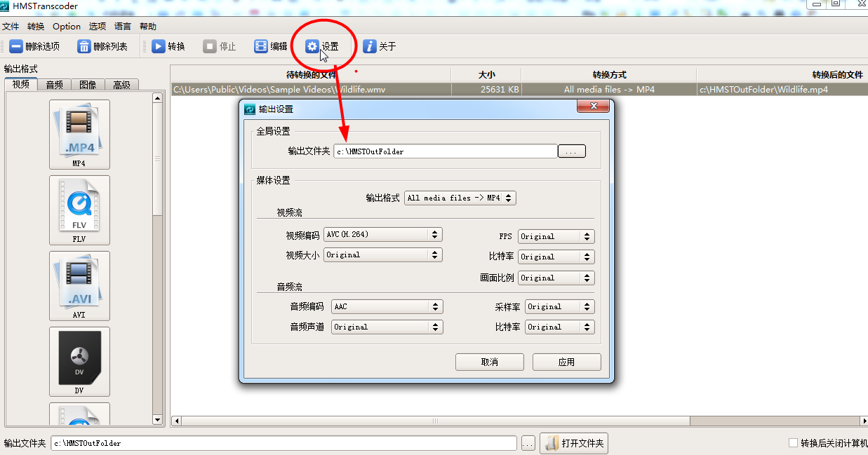Open the 转换 menu in the menu bar
Viewport: 868px width, 455px height.
pyautogui.click(x=36, y=27)
